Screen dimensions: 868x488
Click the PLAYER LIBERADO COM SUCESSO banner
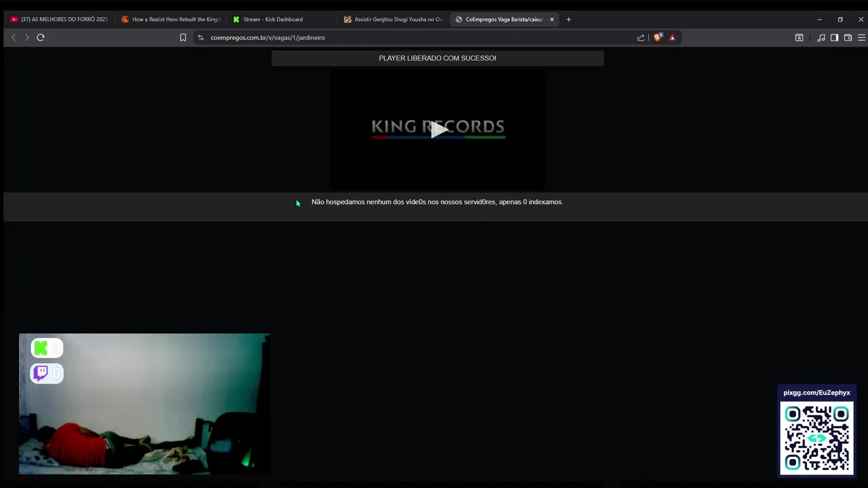coord(437,58)
